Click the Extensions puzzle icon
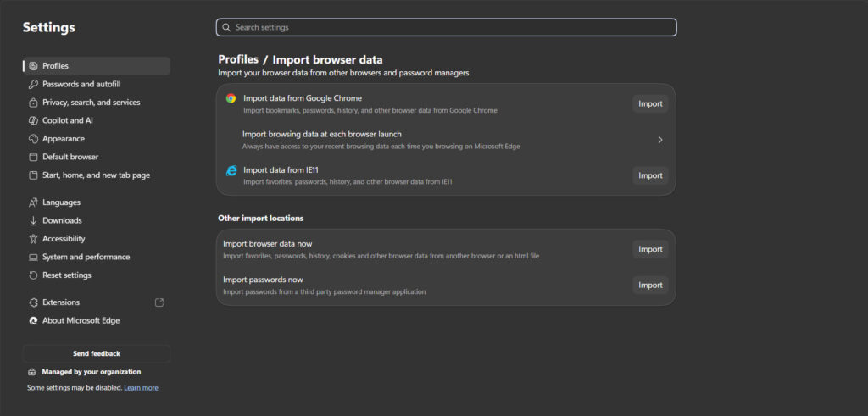 (x=33, y=302)
